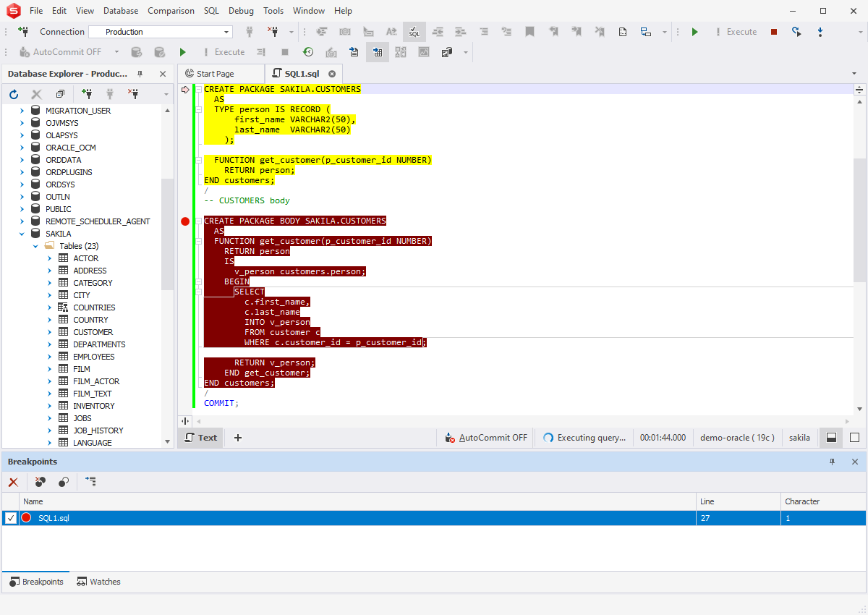Toggle AutoCommit OFF in the toolbar
This screenshot has height=615, width=868.
click(67, 52)
